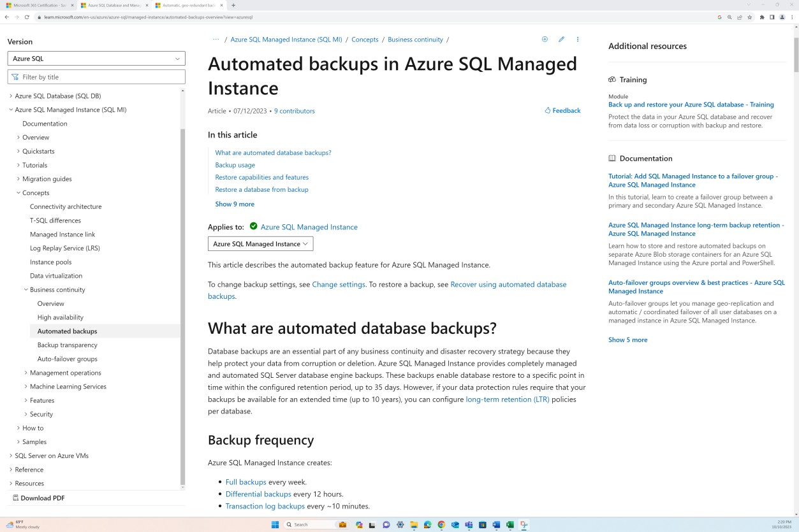Click the Feedback thumbs-up icon
The width and height of the screenshot is (799, 532).
pos(546,110)
